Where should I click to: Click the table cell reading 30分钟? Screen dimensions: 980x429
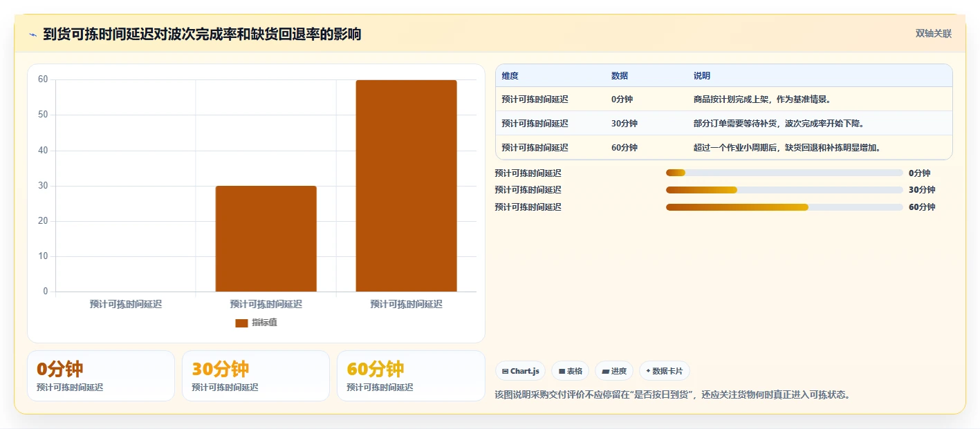tap(625, 124)
